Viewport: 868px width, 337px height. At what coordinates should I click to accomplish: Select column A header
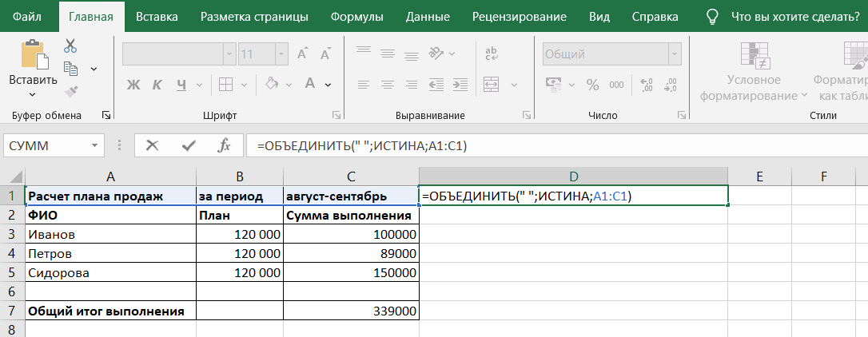tap(111, 176)
